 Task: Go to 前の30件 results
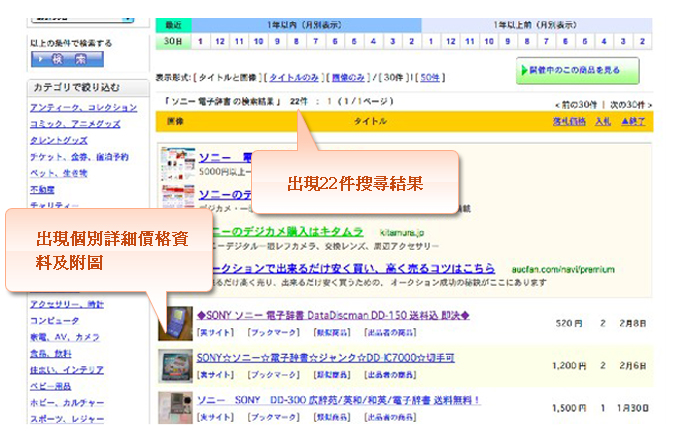(576, 105)
